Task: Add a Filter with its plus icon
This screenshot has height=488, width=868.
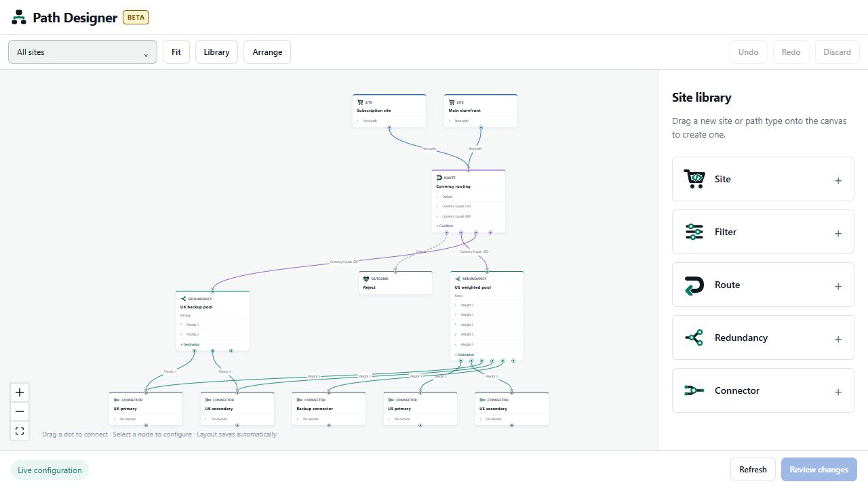Action: tap(838, 233)
